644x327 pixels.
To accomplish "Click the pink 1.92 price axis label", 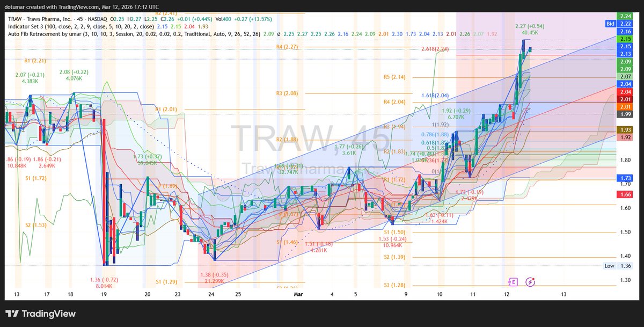I will pos(625,137).
